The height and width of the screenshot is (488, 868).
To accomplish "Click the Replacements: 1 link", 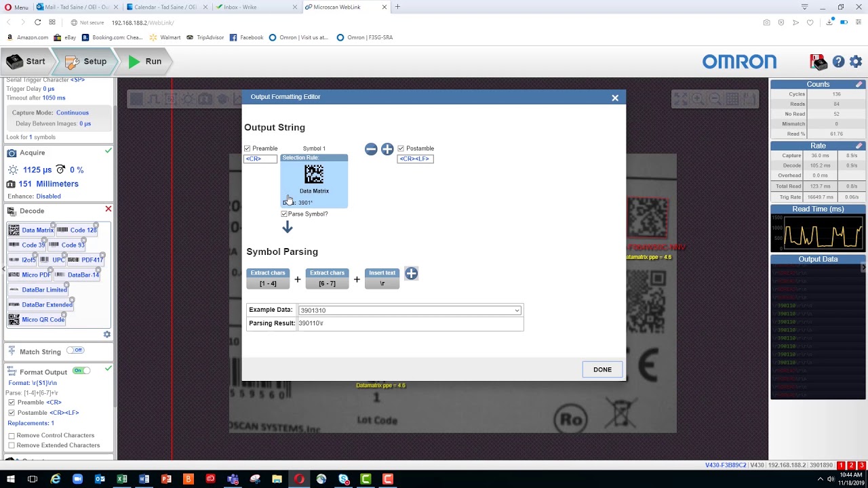I will (31, 424).
